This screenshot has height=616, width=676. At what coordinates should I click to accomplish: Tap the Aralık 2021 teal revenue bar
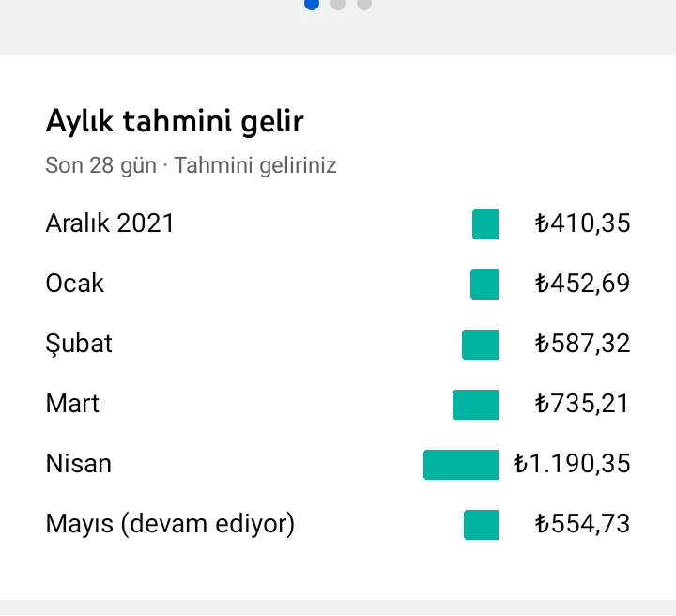[x=485, y=224]
